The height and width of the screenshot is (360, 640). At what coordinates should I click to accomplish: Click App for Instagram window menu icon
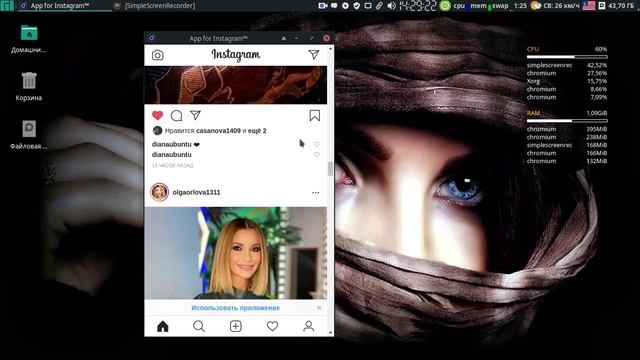(151, 38)
